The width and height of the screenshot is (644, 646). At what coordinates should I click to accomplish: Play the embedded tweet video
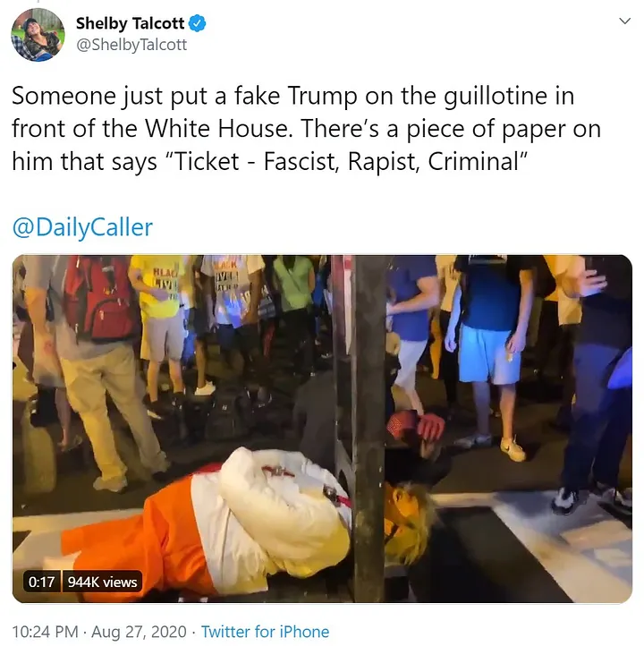tap(322, 429)
